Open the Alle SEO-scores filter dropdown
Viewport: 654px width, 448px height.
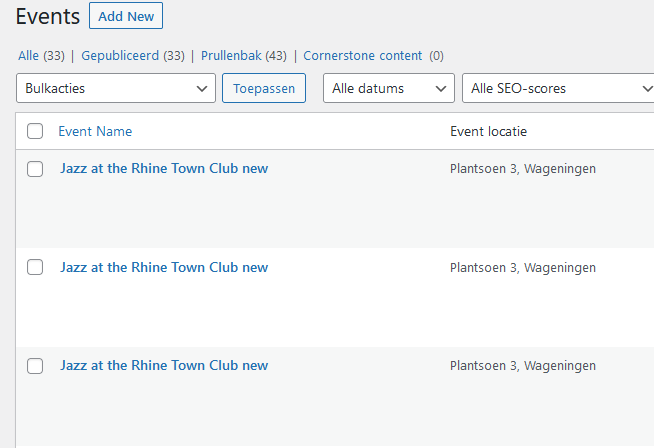click(558, 88)
